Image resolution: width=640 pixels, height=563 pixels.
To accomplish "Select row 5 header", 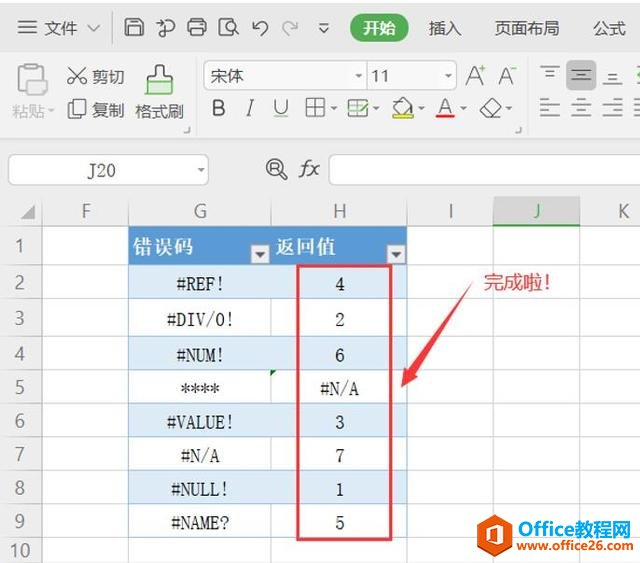I will (20, 387).
